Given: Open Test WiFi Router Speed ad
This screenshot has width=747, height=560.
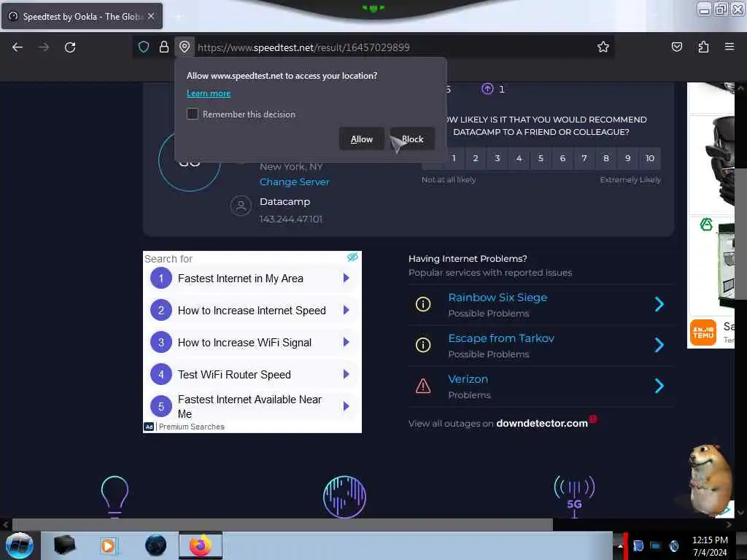Looking at the screenshot, I should pyautogui.click(x=252, y=374).
